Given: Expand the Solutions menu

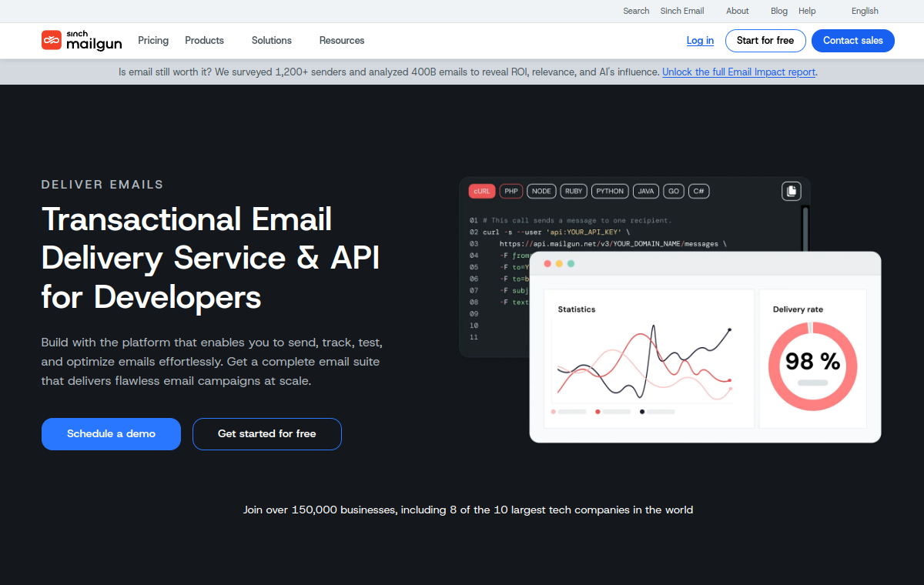Looking at the screenshot, I should point(272,40).
